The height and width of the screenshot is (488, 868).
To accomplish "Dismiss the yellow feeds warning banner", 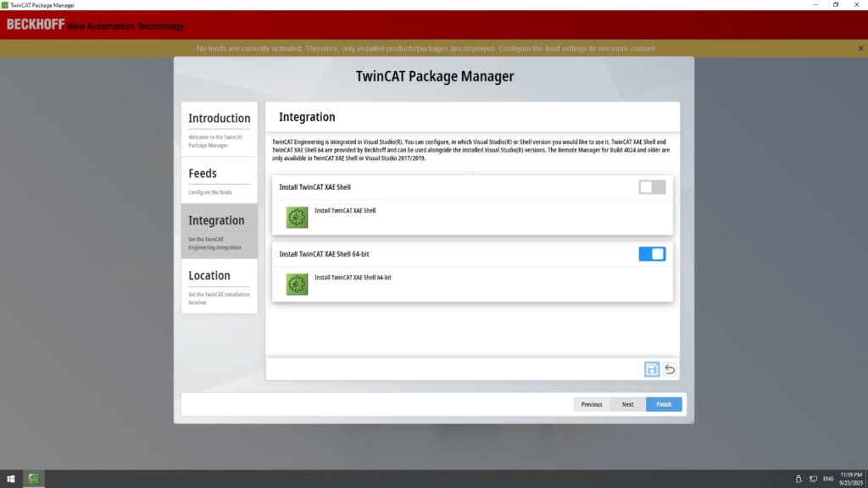I will [860, 48].
